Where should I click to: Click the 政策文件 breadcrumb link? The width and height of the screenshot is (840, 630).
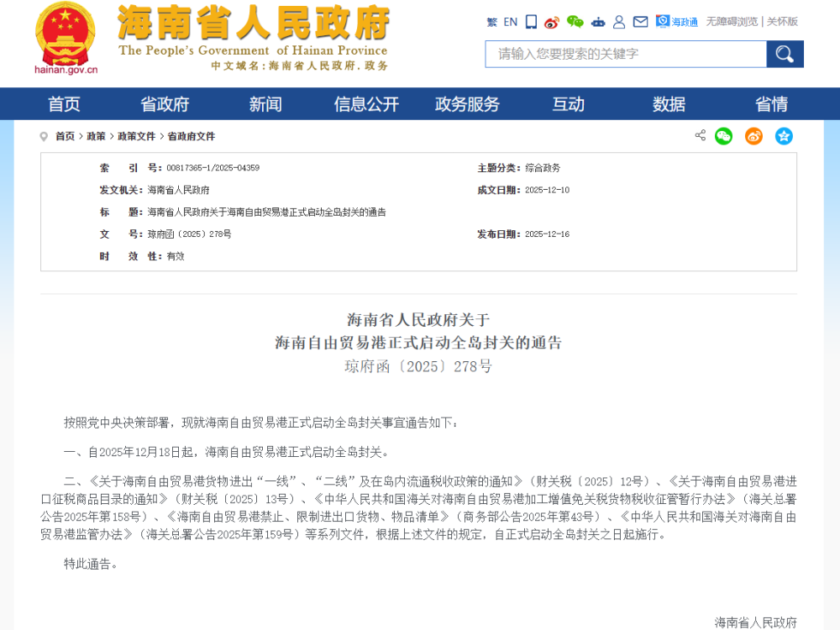(136, 136)
